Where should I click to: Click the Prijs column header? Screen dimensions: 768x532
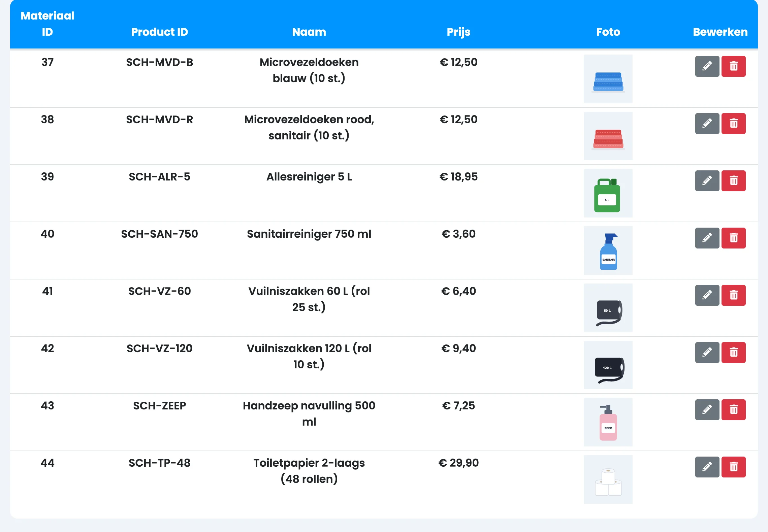point(458,32)
